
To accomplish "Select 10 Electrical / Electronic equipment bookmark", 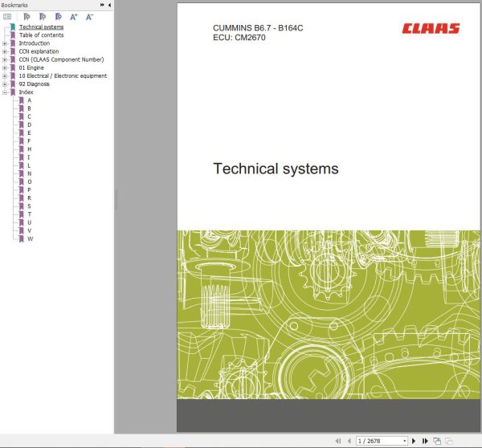I will click(x=63, y=76).
